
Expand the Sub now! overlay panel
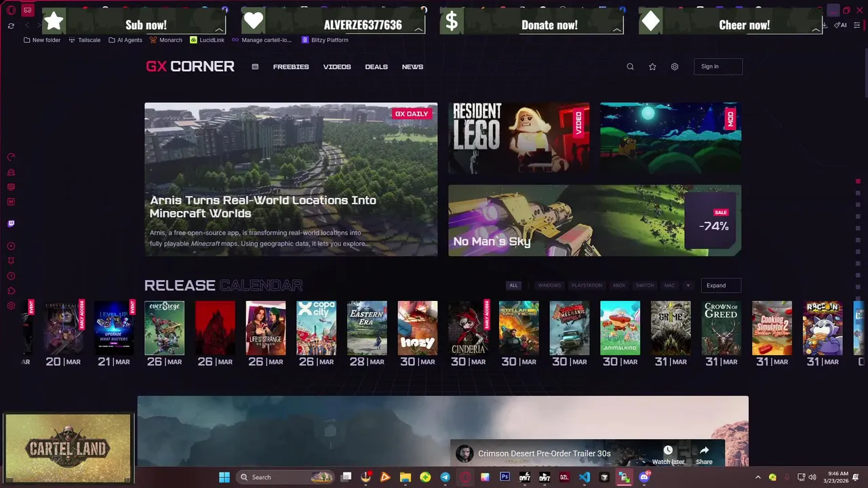pyautogui.click(x=220, y=30)
